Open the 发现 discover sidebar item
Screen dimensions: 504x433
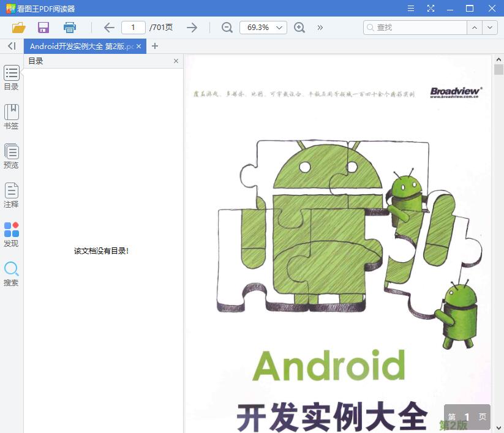tap(11, 235)
